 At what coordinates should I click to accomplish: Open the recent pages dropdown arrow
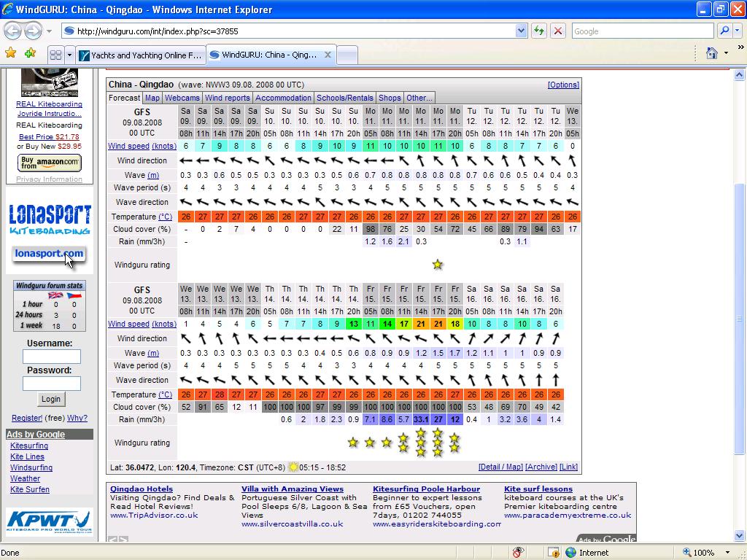pos(49,31)
